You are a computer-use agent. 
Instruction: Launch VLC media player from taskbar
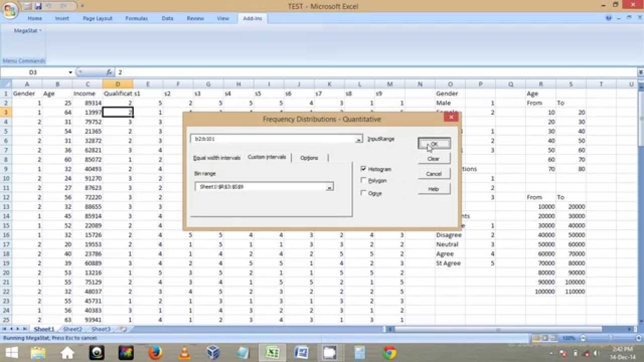pyautogui.click(x=184, y=352)
